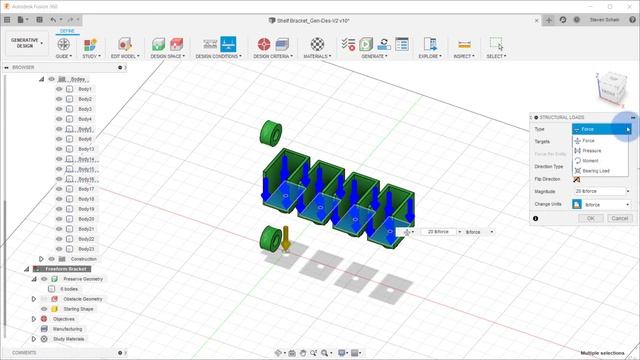This screenshot has width=640, height=360.
Task: Click the green Generate play icon
Action: point(366,44)
